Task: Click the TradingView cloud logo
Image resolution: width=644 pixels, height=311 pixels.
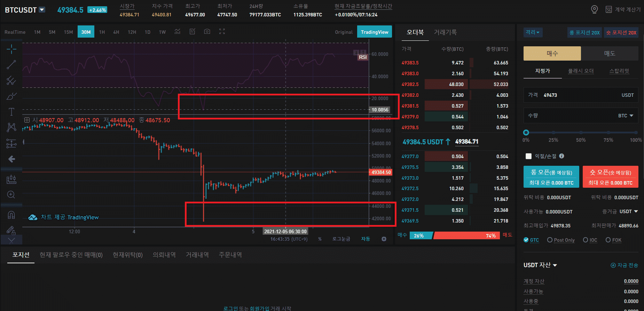Action: coord(33,217)
